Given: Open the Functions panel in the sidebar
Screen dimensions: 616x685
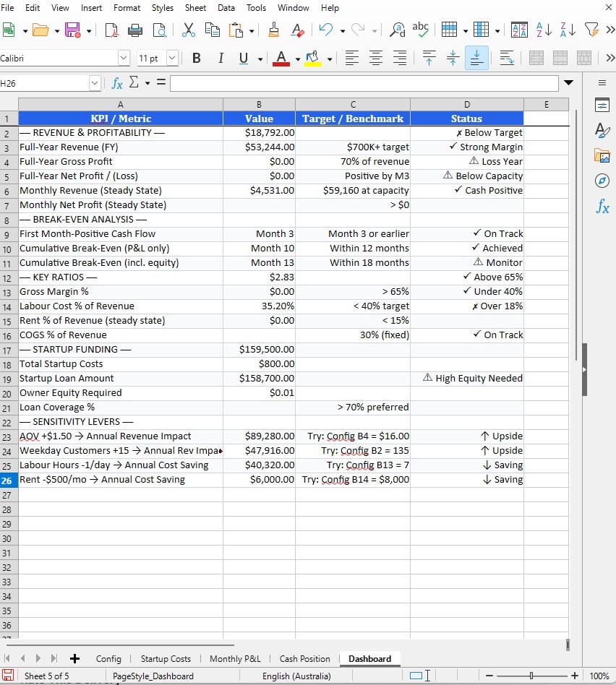Looking at the screenshot, I should (x=602, y=207).
